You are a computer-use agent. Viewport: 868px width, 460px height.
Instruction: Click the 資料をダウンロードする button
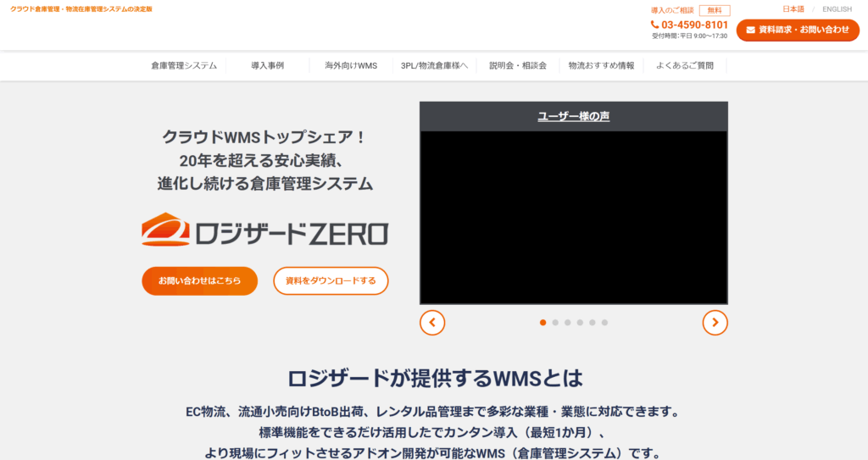pyautogui.click(x=331, y=280)
